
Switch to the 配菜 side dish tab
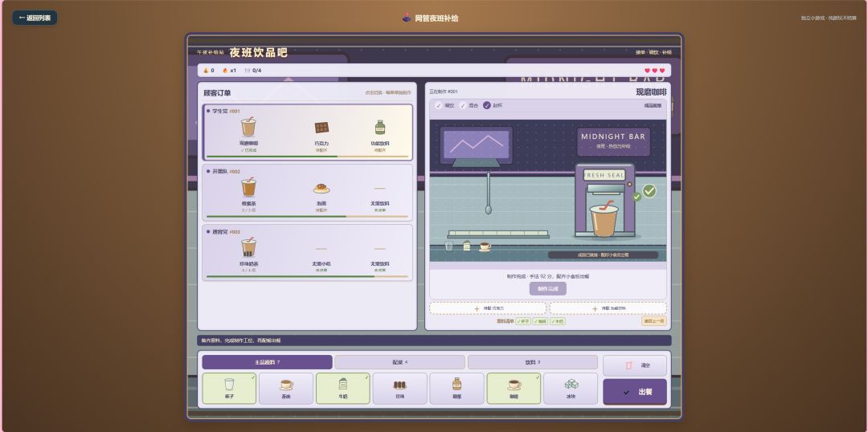399,362
